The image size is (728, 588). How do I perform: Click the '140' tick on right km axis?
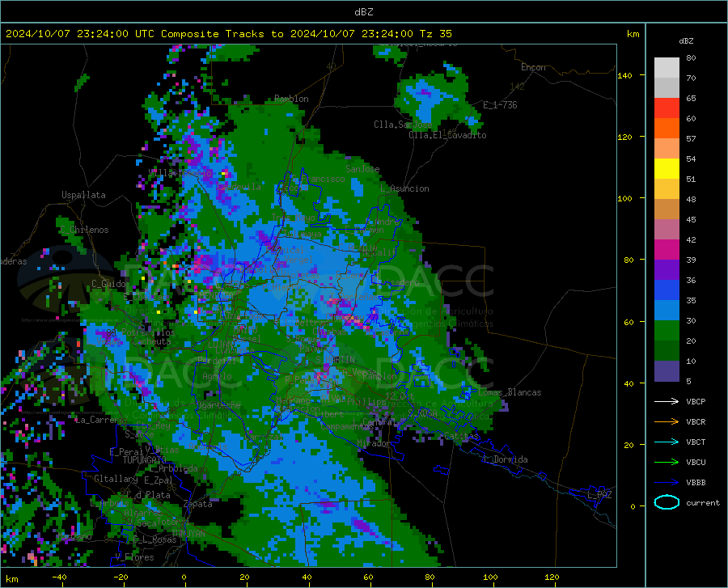625,75
